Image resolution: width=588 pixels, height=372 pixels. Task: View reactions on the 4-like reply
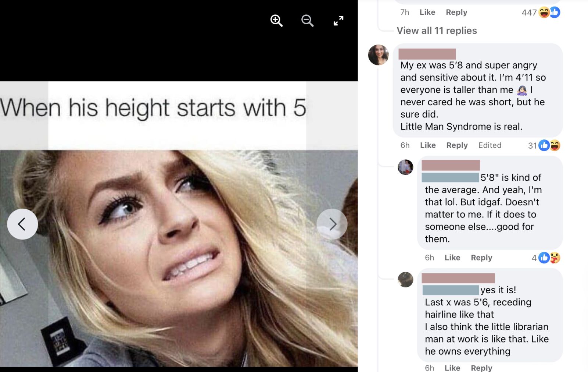546,258
